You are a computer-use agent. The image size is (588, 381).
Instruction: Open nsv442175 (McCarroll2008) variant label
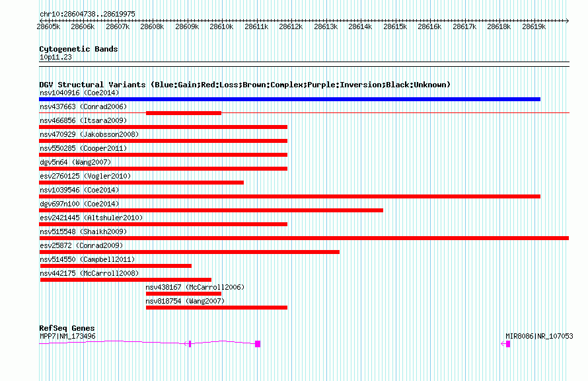pyautogui.click(x=89, y=273)
